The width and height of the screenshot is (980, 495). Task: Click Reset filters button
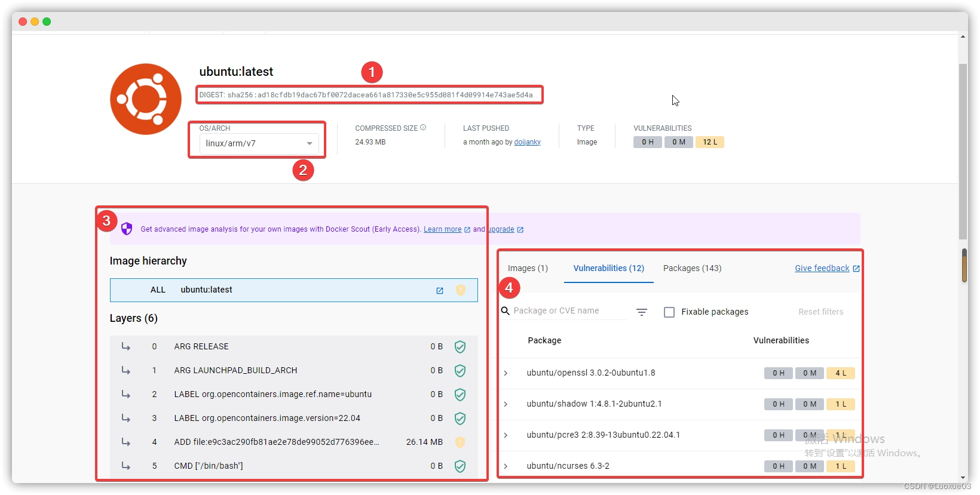tap(821, 312)
